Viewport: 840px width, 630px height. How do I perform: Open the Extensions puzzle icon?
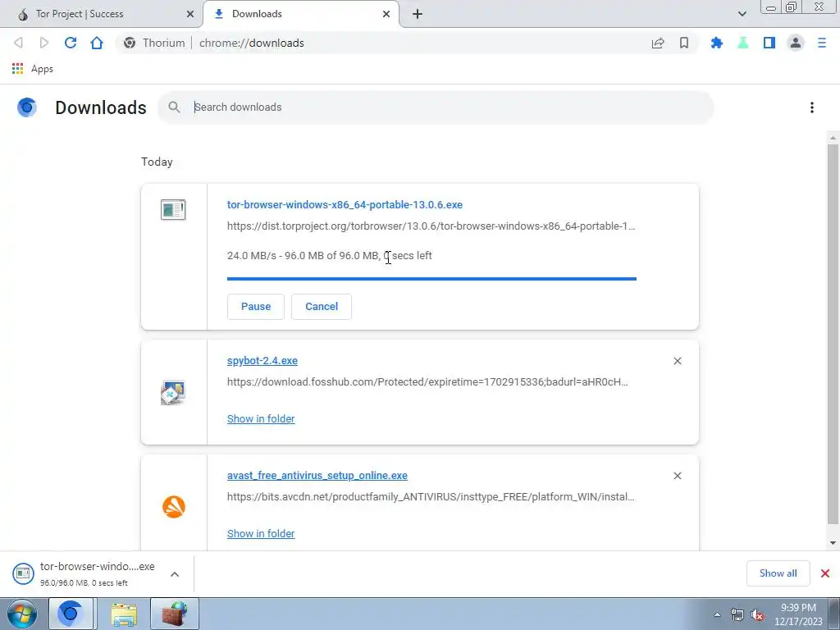[x=716, y=43]
